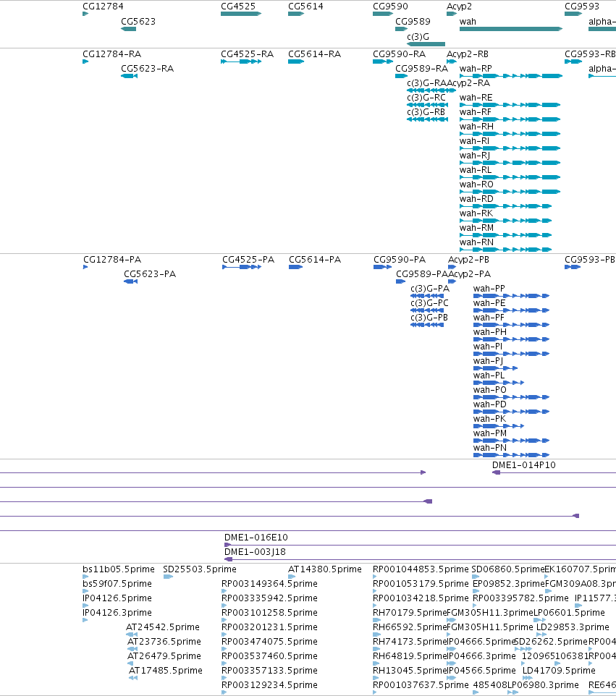Viewport: 616px width, 696px height.
Task: Select the Acyp2-RB transcript label
Action: [468, 54]
